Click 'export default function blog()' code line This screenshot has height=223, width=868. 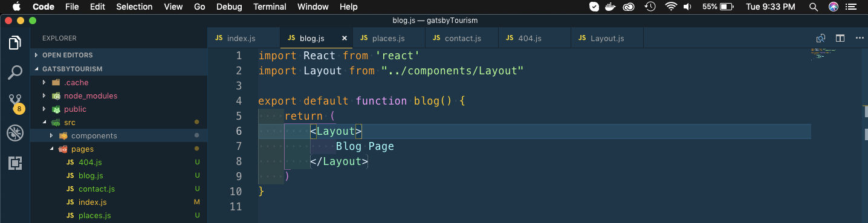click(x=361, y=101)
